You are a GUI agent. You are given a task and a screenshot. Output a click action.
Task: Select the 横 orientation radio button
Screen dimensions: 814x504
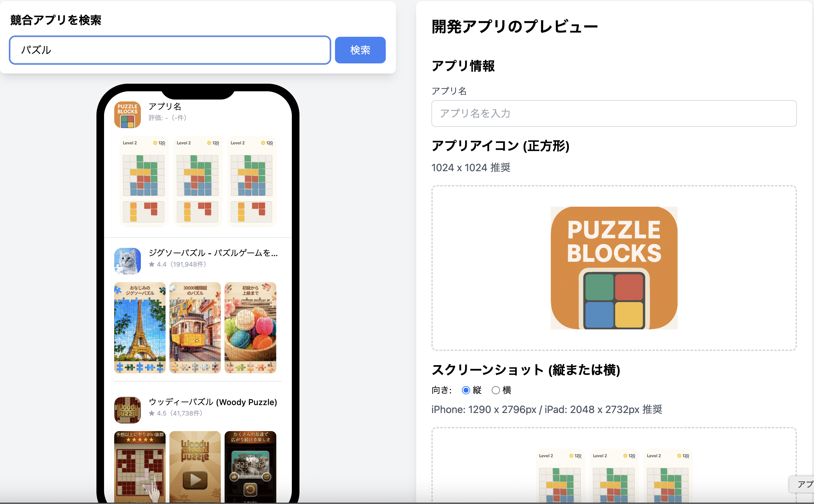point(496,390)
